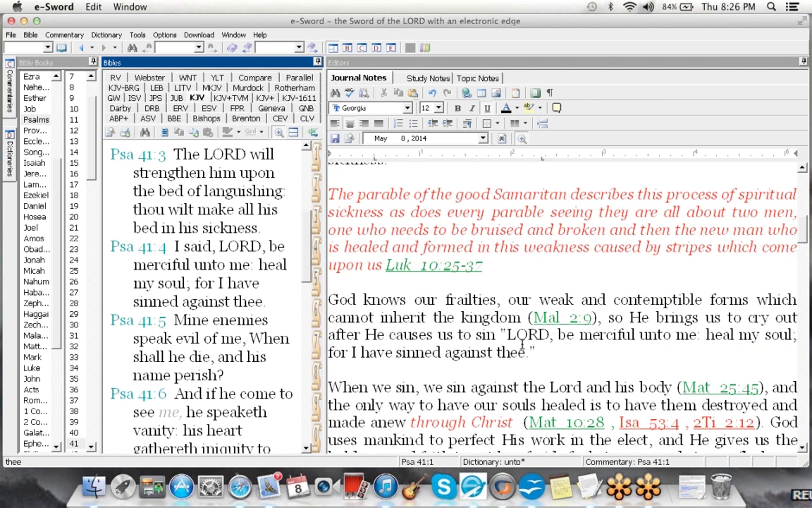This screenshot has width=812, height=508.
Task: Toggle italic formatting in editor
Action: click(472, 108)
